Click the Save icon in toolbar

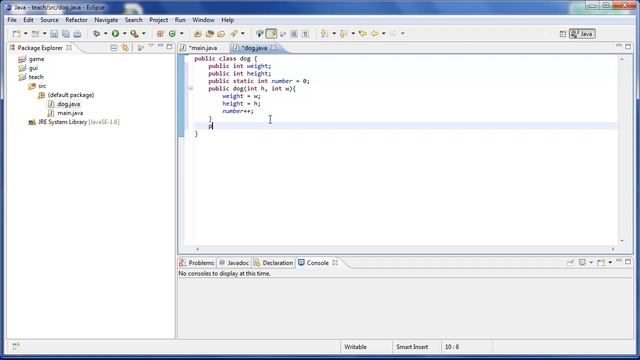pos(54,34)
